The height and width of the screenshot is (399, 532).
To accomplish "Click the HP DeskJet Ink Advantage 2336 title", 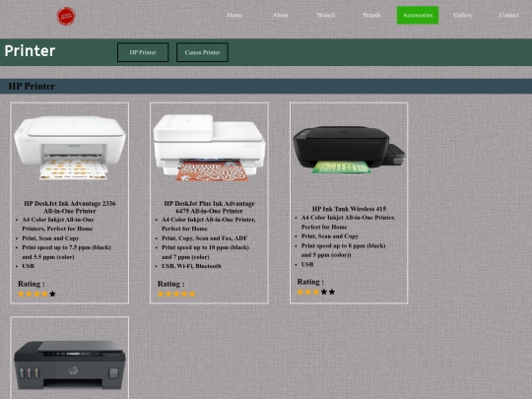I will [x=70, y=207].
